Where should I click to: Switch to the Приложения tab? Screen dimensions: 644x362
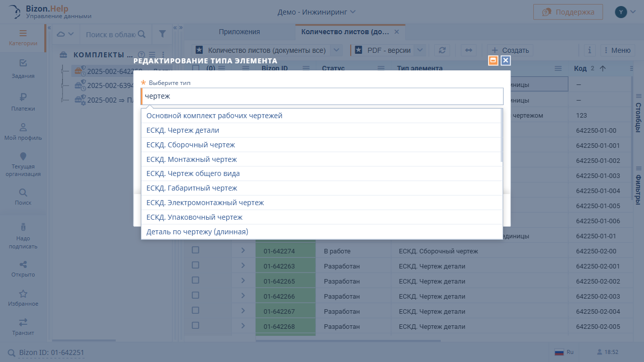click(x=239, y=32)
